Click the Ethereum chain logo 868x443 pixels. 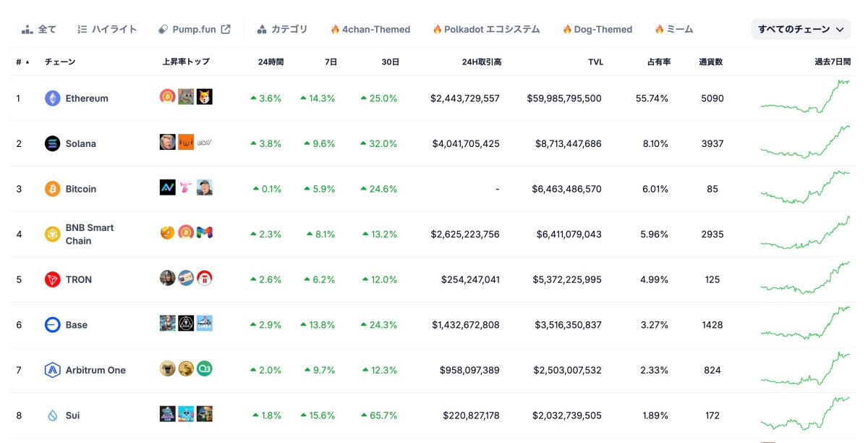(52, 98)
